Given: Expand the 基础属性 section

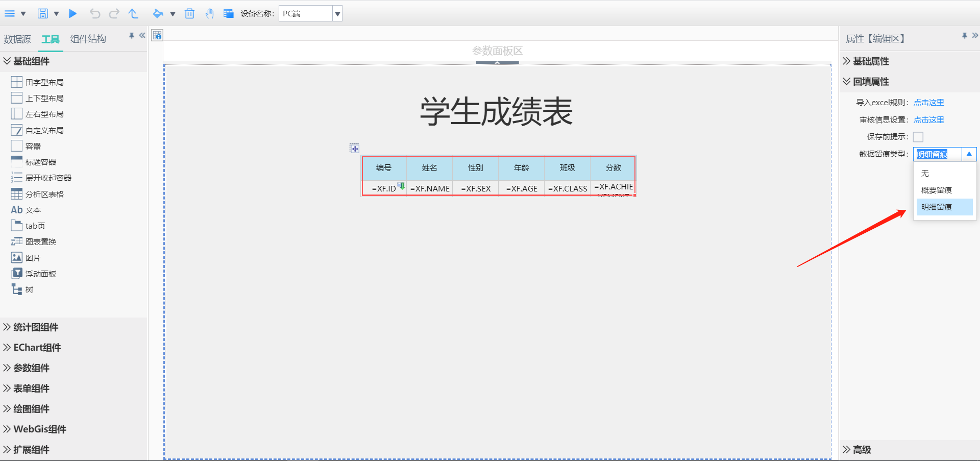Looking at the screenshot, I should (x=871, y=61).
